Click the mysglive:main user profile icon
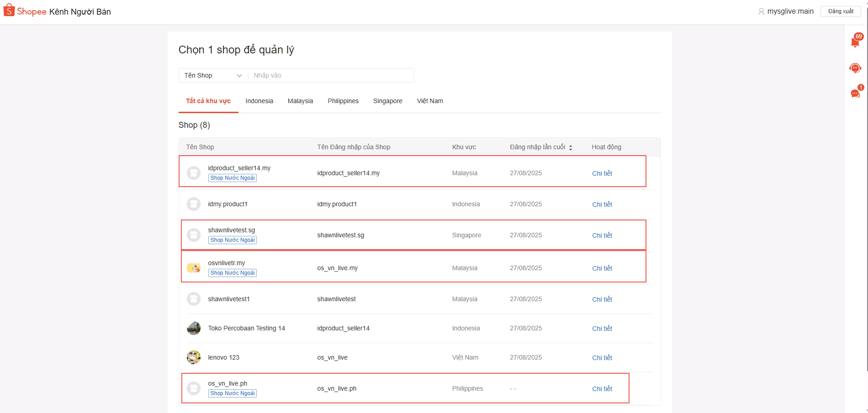 [x=761, y=11]
